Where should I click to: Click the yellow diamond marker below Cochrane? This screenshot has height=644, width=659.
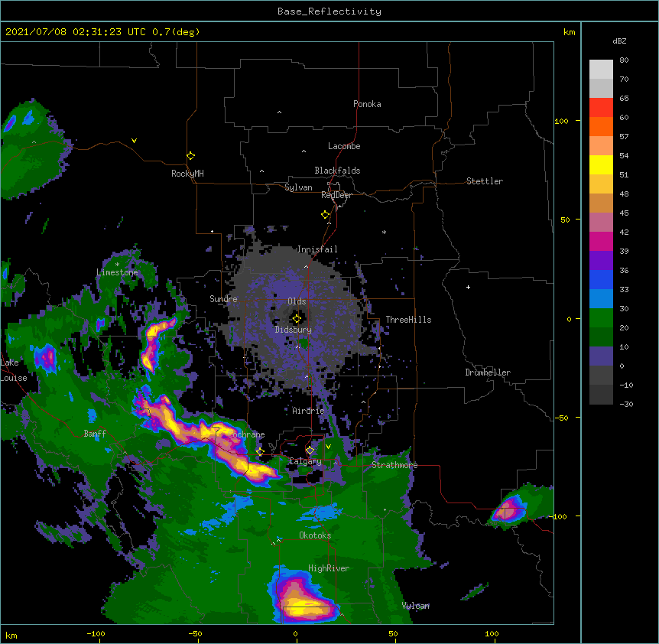tap(260, 452)
